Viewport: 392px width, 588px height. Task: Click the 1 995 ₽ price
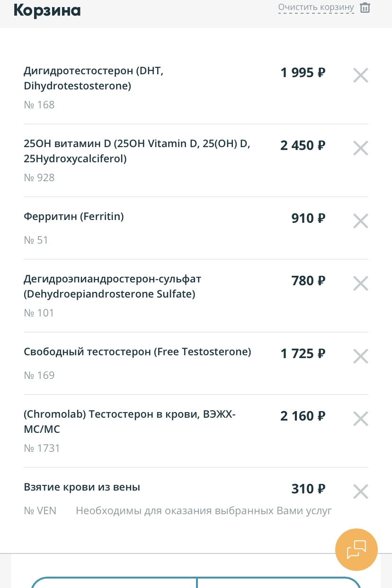[303, 73]
